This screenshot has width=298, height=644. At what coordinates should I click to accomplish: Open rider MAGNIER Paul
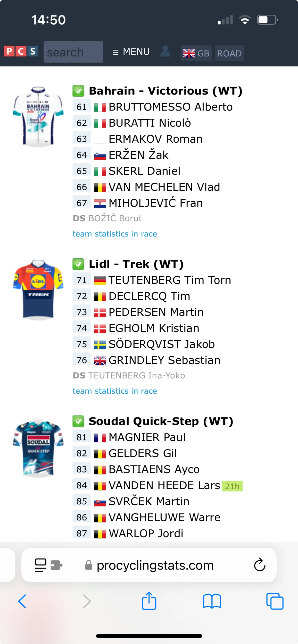pyautogui.click(x=147, y=437)
